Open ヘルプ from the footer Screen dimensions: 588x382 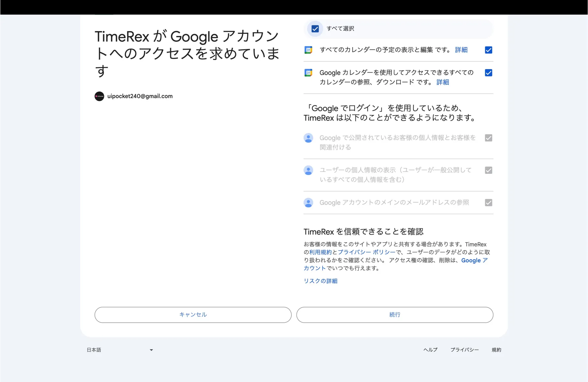tap(430, 350)
